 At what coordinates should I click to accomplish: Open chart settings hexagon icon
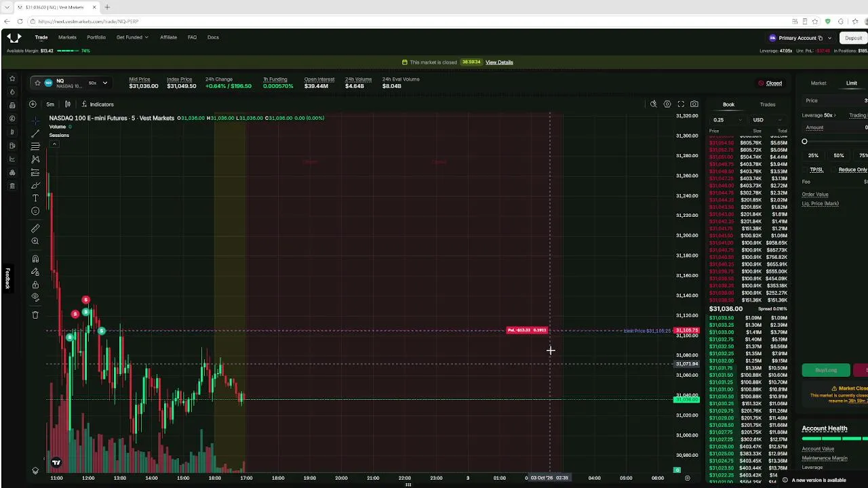tap(667, 104)
